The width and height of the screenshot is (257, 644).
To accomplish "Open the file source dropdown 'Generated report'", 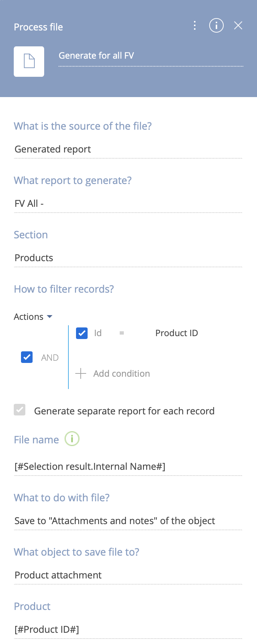I will coord(128,149).
